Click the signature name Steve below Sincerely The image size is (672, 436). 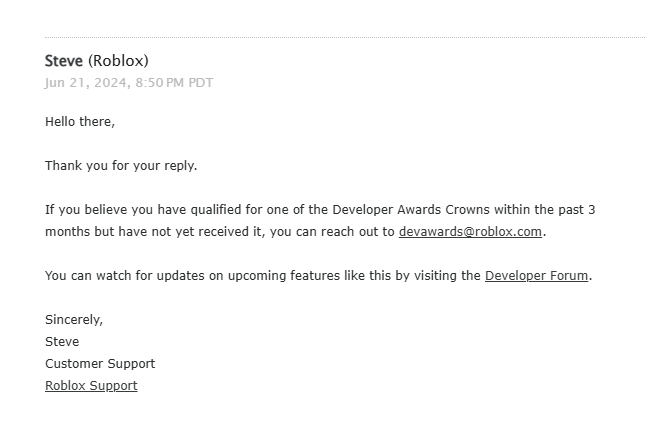62,342
